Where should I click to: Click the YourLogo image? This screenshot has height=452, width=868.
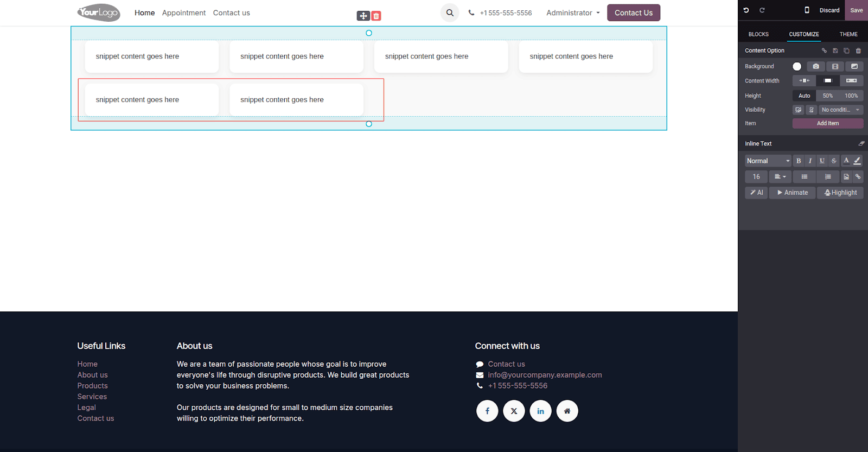pos(99,12)
